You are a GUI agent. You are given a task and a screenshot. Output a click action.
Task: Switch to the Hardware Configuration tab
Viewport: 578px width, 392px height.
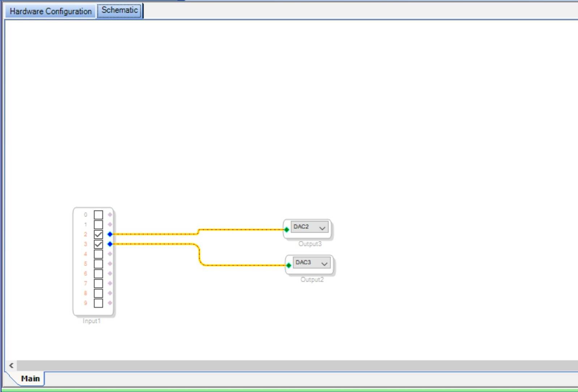[x=51, y=11]
